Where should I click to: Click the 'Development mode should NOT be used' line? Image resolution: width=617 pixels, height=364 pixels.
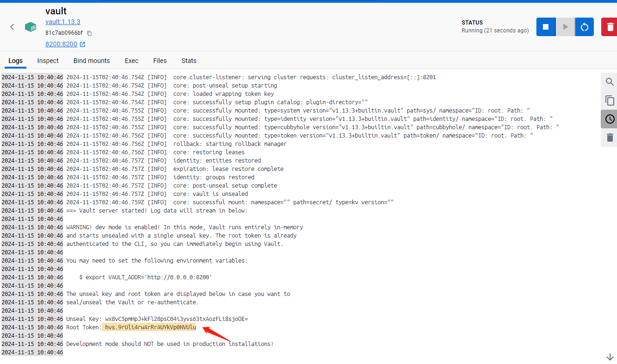[170, 344]
